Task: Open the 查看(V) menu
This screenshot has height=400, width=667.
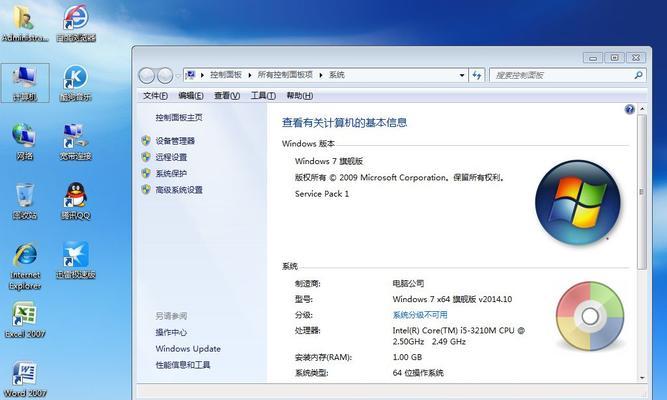Action: pos(227,96)
